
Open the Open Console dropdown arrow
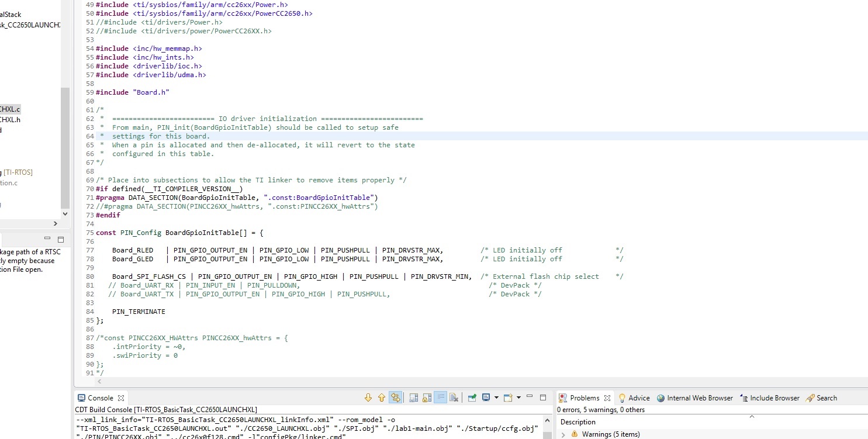pos(518,398)
